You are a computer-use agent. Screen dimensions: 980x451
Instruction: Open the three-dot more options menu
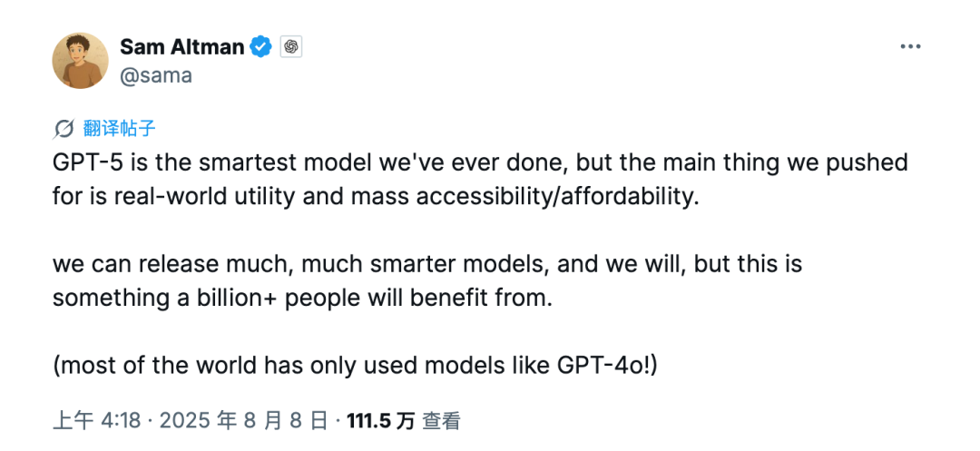pos(911,47)
